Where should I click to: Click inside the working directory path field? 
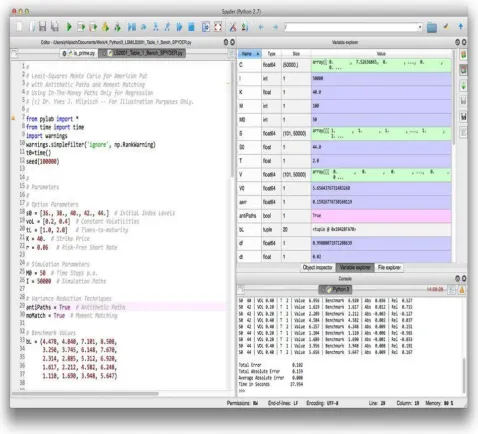pos(350,27)
